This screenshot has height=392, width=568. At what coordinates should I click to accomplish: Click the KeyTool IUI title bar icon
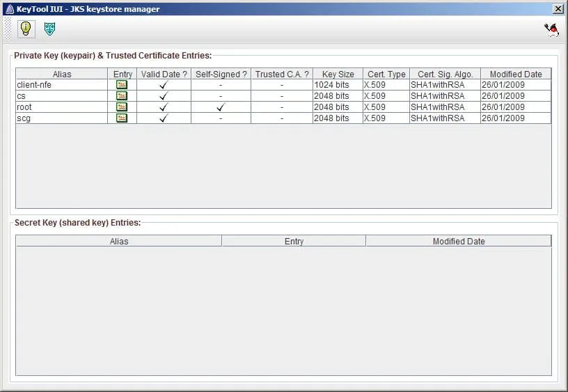[x=10, y=9]
